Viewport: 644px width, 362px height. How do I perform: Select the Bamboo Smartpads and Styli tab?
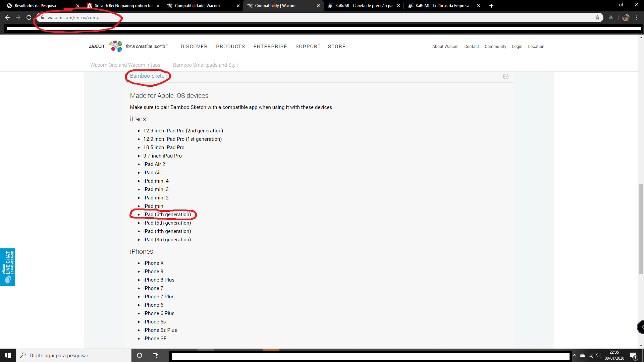pyautogui.click(x=205, y=65)
